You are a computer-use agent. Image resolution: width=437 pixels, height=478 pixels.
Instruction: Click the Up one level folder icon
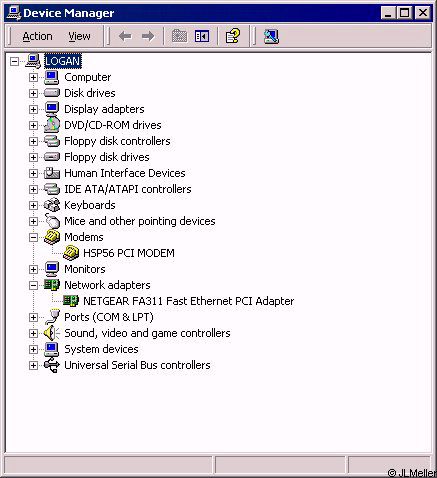click(179, 36)
